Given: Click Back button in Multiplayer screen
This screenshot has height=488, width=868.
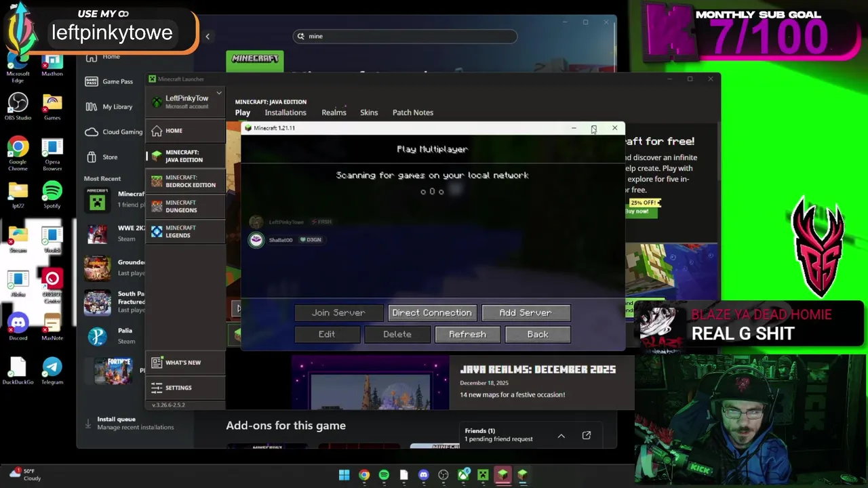Looking at the screenshot, I should tap(538, 334).
